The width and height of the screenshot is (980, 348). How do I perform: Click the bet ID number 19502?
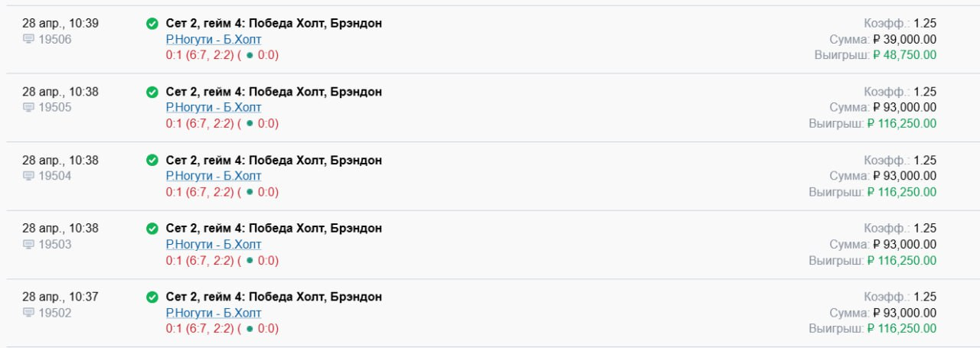[55, 313]
